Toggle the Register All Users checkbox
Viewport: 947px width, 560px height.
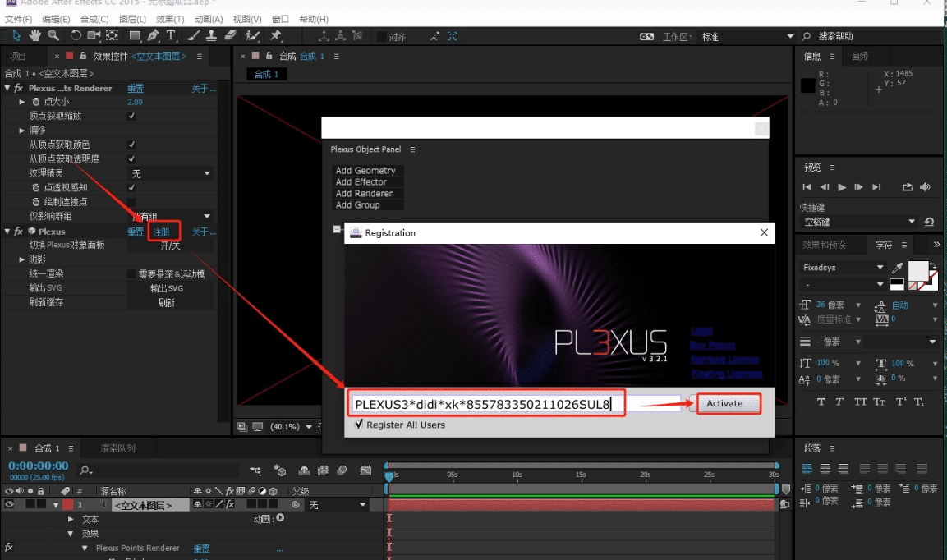tap(358, 425)
